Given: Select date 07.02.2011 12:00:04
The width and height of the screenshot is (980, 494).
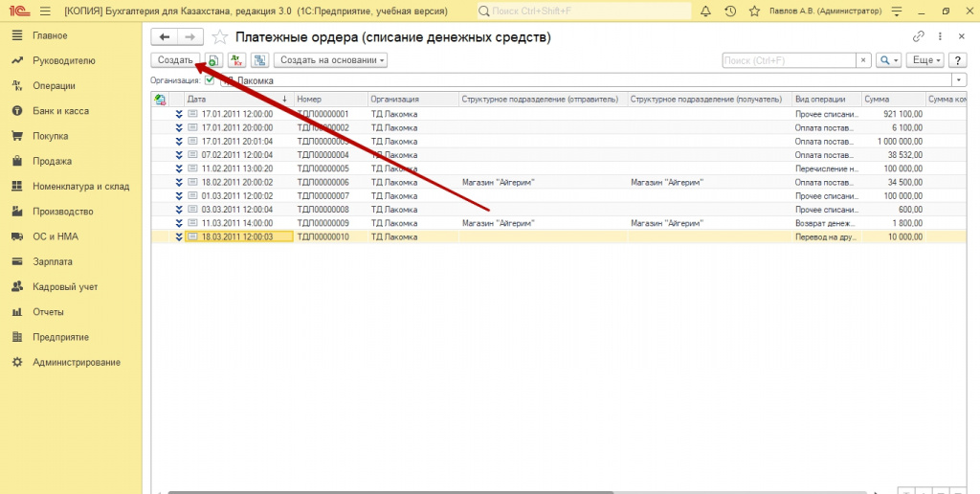Looking at the screenshot, I should (237, 155).
